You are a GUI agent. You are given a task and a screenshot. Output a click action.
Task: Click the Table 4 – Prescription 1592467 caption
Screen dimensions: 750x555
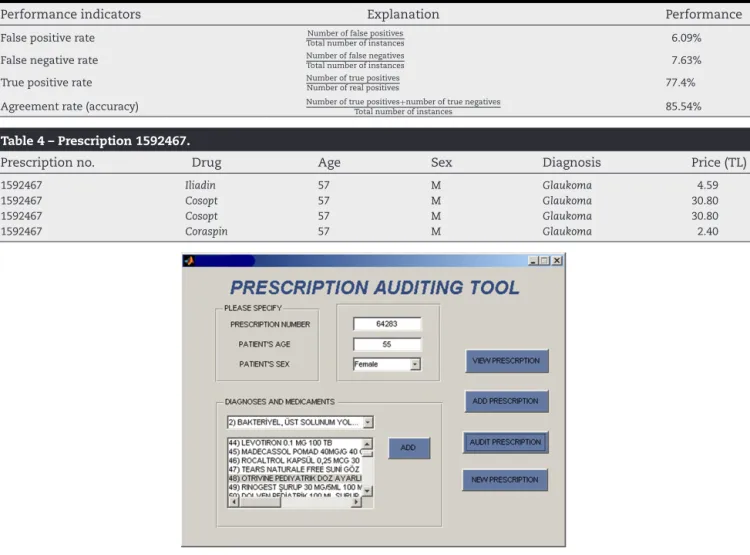tap(95, 141)
